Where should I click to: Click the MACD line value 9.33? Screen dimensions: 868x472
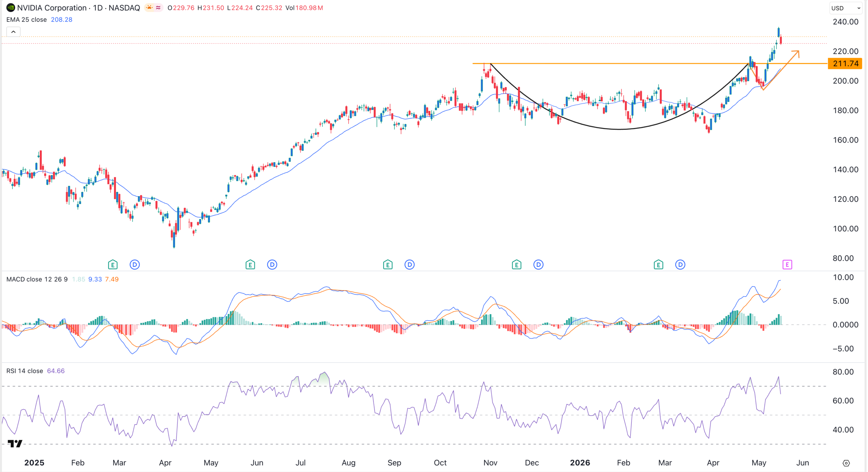coord(95,279)
